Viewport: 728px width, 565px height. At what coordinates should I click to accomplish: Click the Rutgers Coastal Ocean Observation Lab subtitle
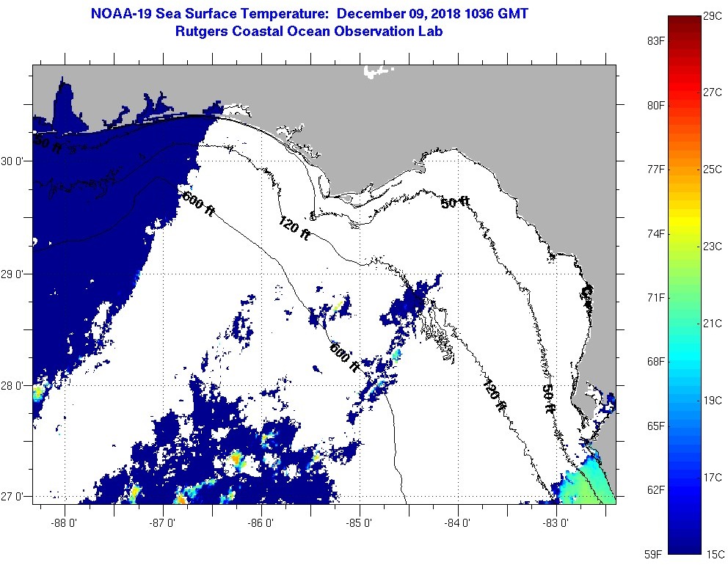[x=308, y=32]
